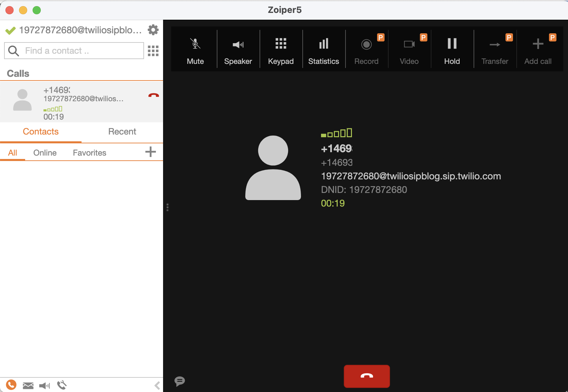End call from the Calls list entry

coord(154,95)
